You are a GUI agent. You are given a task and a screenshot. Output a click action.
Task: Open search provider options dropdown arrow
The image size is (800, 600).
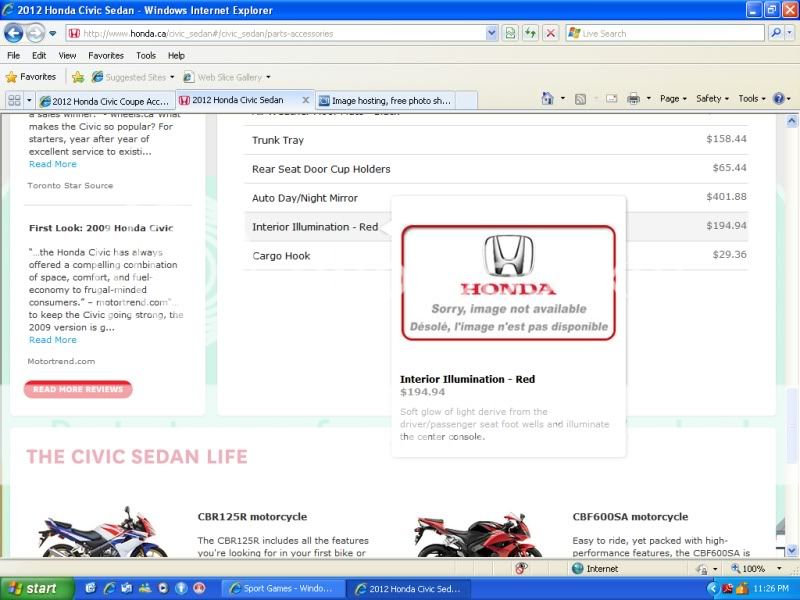[789, 34]
